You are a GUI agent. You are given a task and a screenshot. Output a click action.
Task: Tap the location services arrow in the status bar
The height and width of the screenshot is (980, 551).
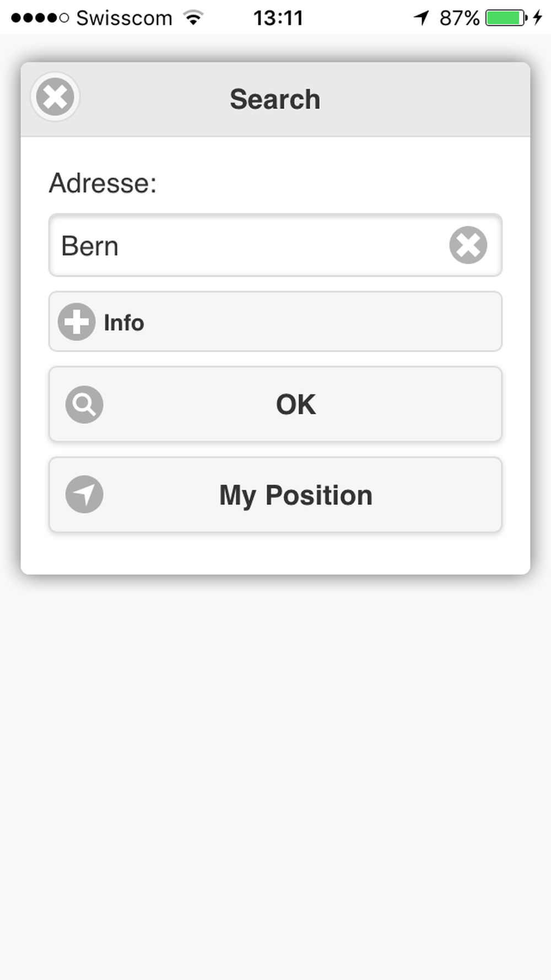tap(422, 18)
